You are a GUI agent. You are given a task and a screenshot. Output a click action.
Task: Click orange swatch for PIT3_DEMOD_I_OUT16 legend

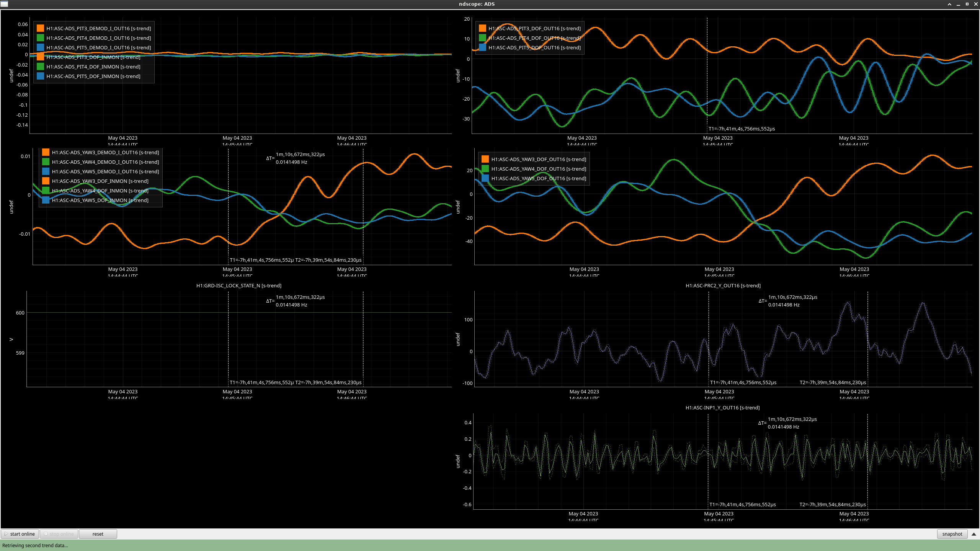click(x=40, y=28)
